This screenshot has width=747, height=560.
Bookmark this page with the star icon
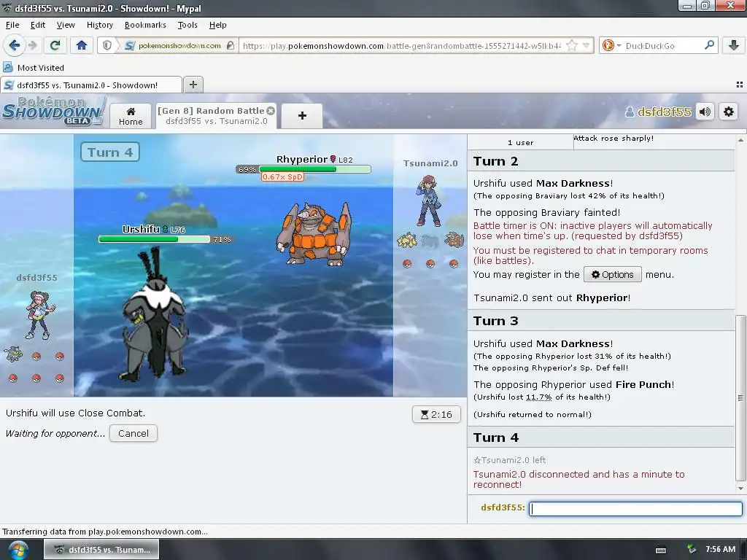(572, 45)
